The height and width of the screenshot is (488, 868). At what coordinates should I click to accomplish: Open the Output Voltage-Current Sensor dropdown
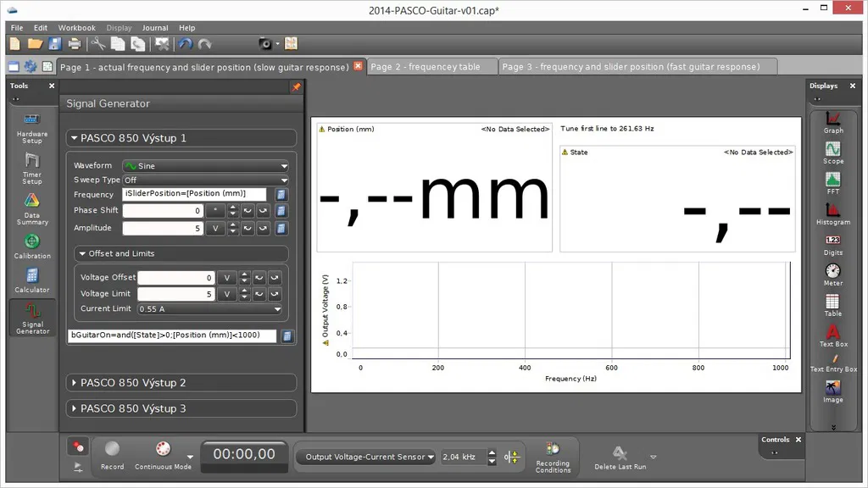(x=365, y=457)
